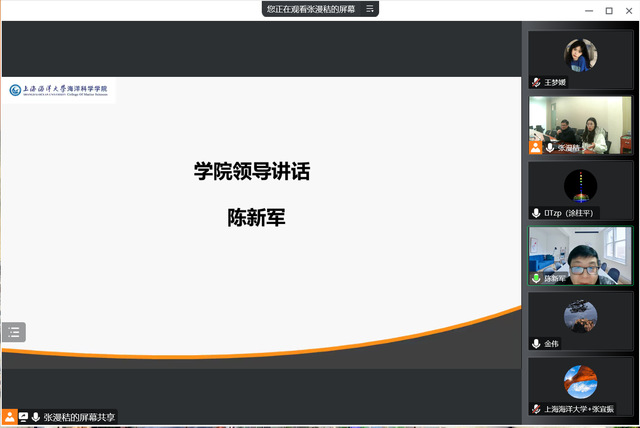The image size is (640, 428).
Task: Open the options menu on the viewing banner
Action: click(370, 9)
